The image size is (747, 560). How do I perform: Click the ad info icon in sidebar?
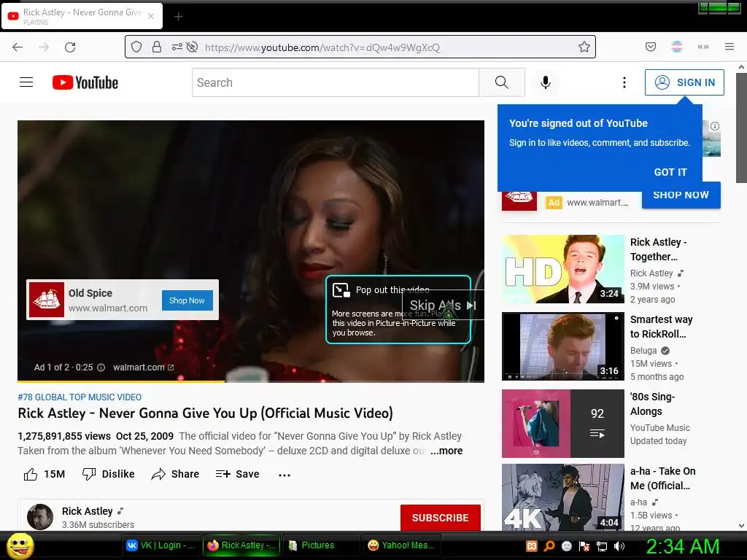click(x=715, y=126)
